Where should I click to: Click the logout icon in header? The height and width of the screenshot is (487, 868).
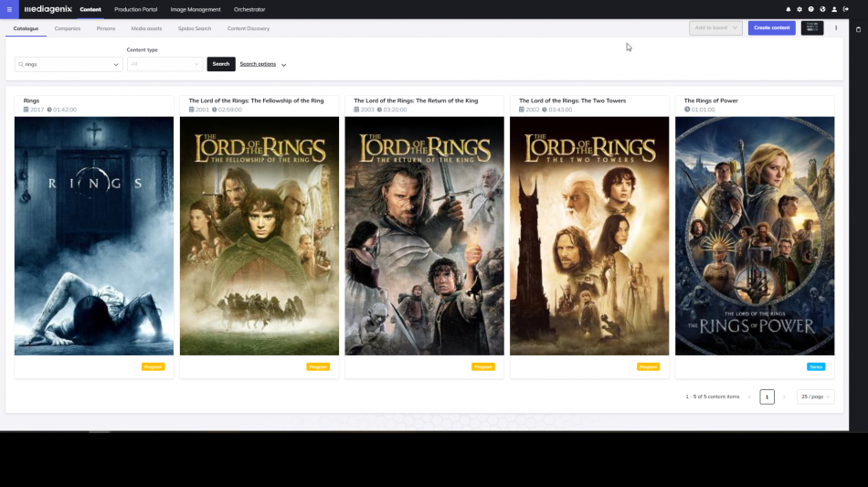(x=846, y=9)
